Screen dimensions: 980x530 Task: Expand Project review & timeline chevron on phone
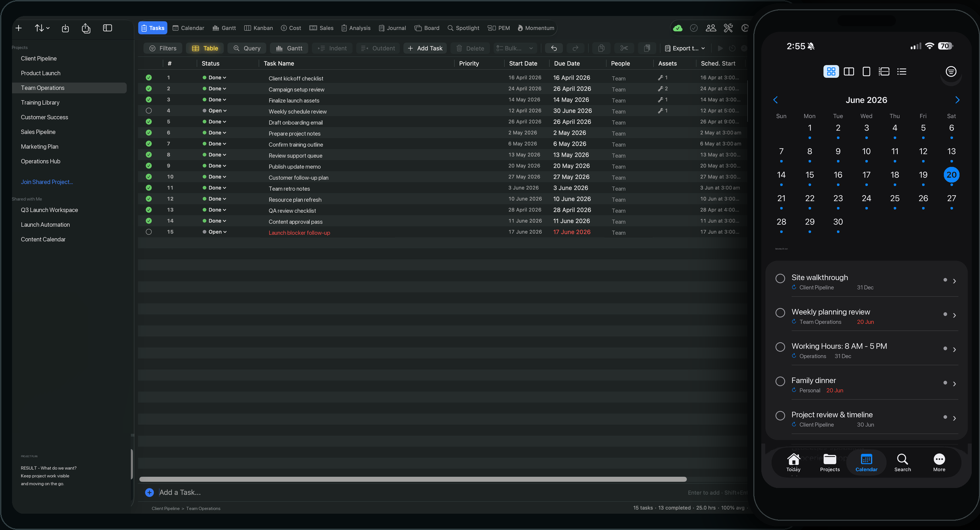[x=954, y=418]
